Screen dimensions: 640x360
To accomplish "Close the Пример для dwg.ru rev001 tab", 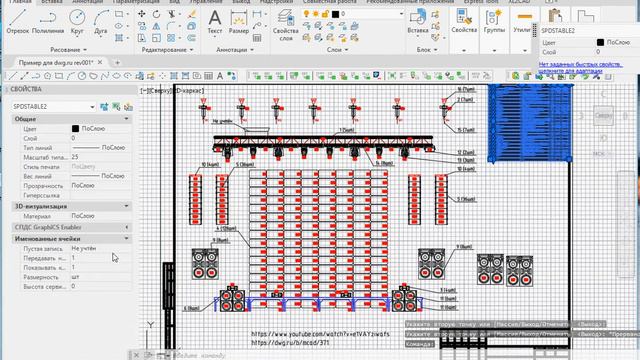I will (x=100, y=62).
